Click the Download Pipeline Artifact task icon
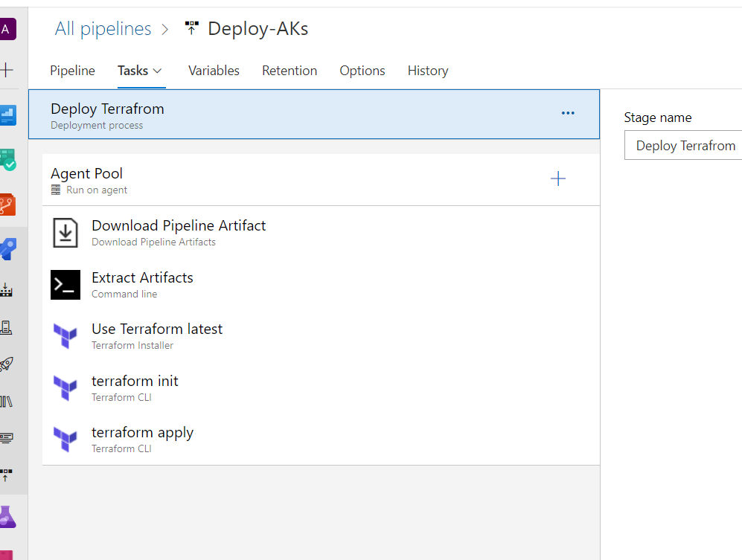The image size is (742, 560). pyautogui.click(x=65, y=233)
